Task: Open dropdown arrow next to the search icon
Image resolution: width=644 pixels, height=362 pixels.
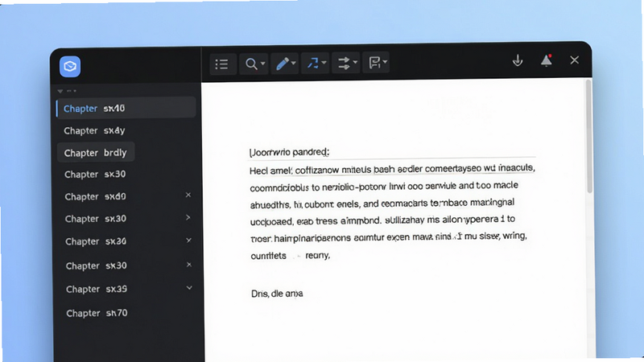Action: coord(263,64)
